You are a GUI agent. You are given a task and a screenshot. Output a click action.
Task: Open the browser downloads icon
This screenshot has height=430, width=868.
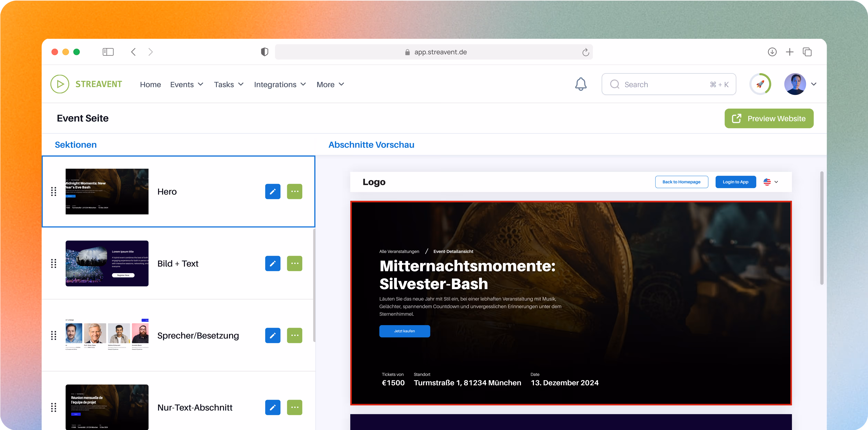[772, 52]
